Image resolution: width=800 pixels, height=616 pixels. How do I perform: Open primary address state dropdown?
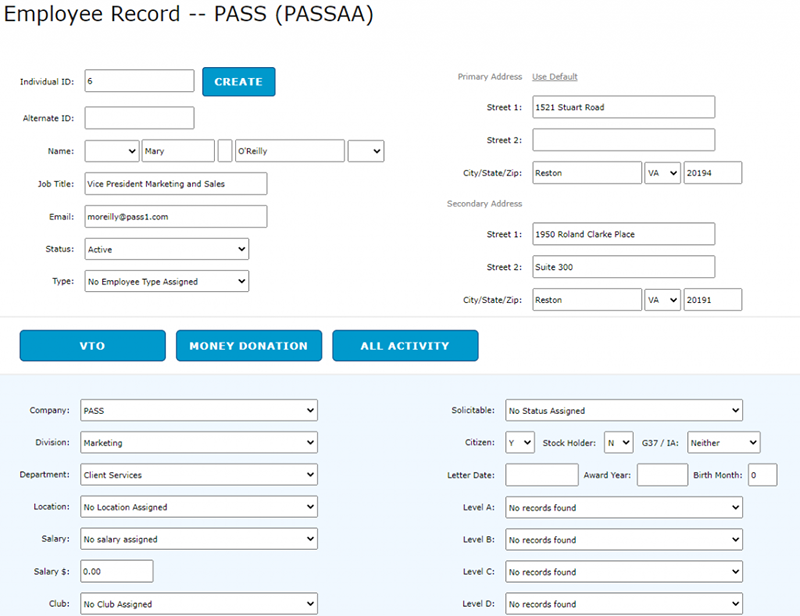(662, 173)
